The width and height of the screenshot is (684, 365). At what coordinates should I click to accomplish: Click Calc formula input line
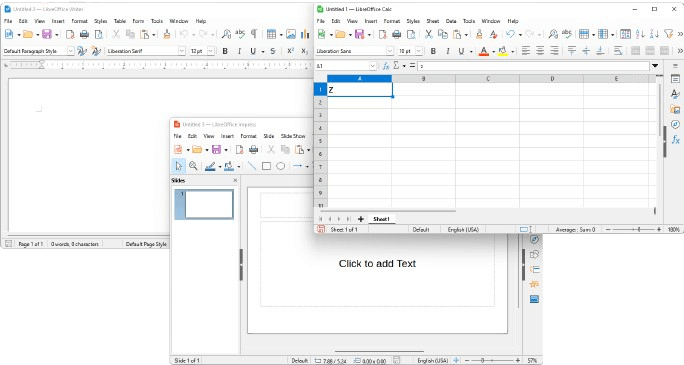pyautogui.click(x=534, y=66)
